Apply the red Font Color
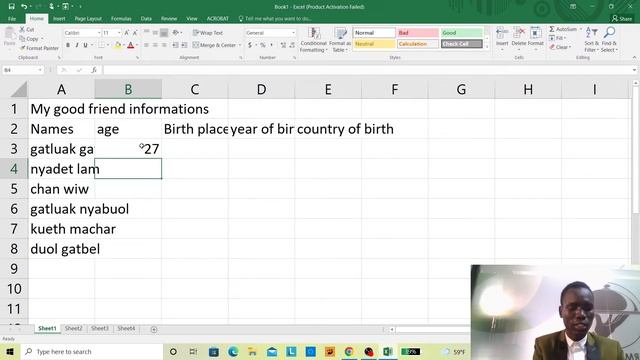The height and width of the screenshot is (360, 640). point(131,45)
